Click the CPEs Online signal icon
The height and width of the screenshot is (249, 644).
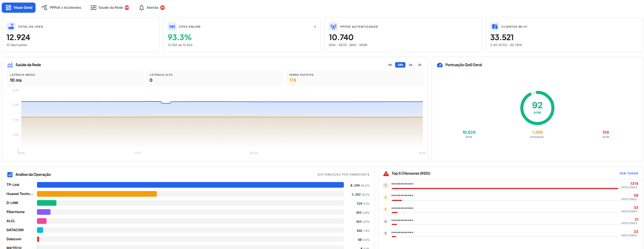(172, 27)
